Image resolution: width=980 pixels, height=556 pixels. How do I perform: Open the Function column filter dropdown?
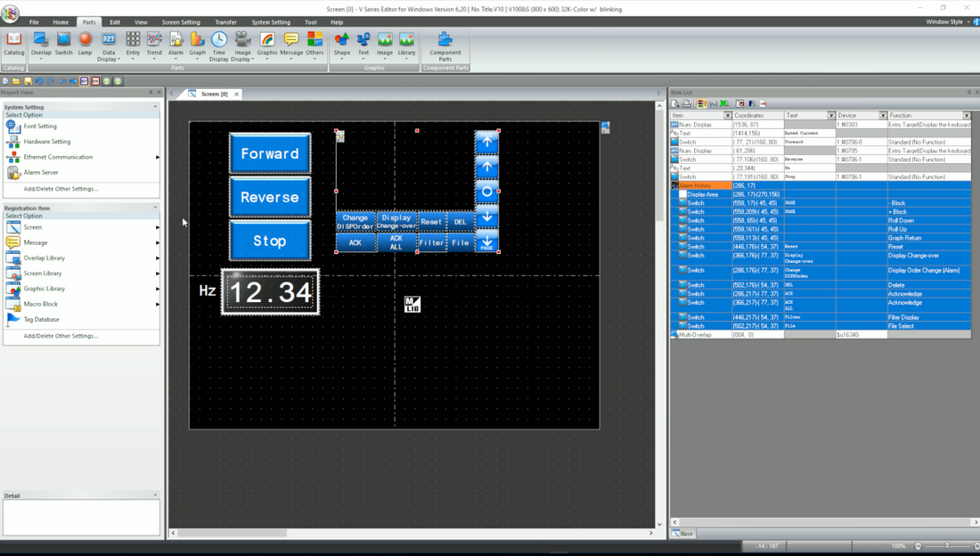coord(966,114)
